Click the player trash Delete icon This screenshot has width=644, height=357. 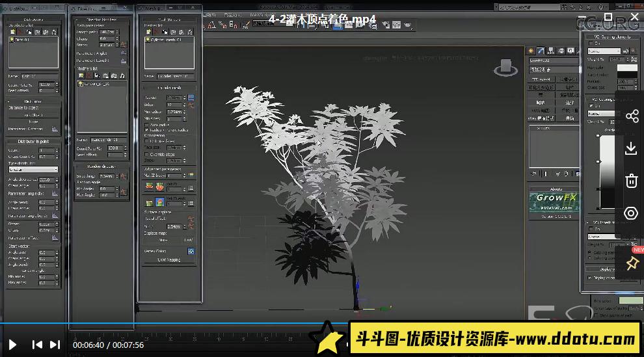631,181
